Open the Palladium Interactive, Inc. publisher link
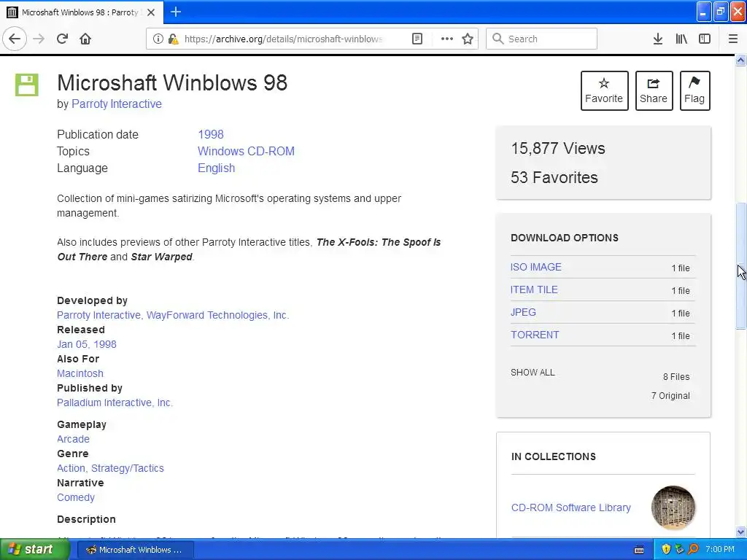747x560 pixels. (x=115, y=402)
